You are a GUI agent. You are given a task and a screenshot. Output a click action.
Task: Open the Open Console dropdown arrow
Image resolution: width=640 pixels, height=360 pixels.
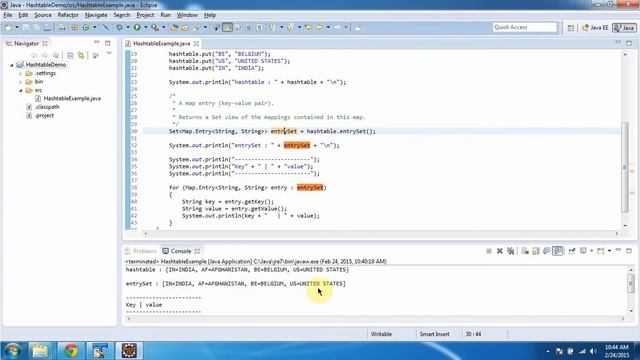click(609, 251)
